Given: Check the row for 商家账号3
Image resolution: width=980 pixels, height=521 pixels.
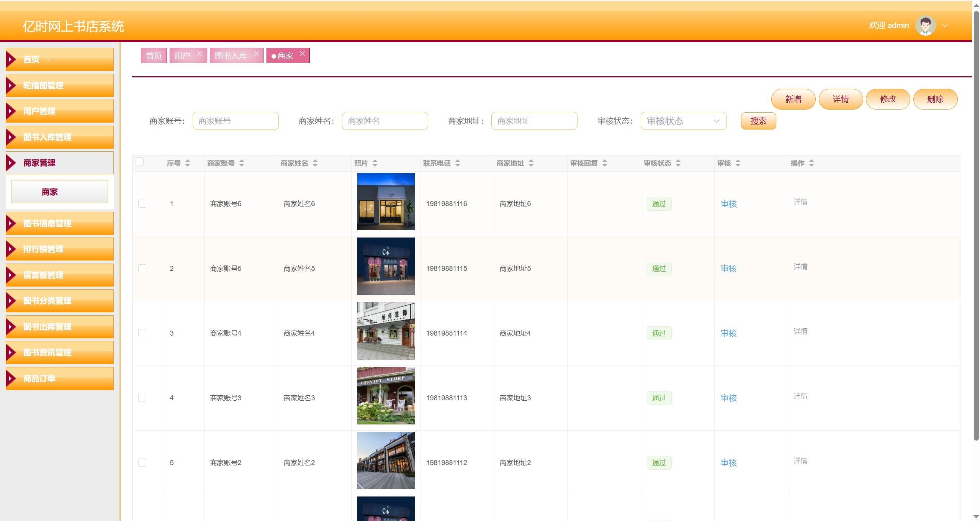Looking at the screenshot, I should pyautogui.click(x=142, y=398).
